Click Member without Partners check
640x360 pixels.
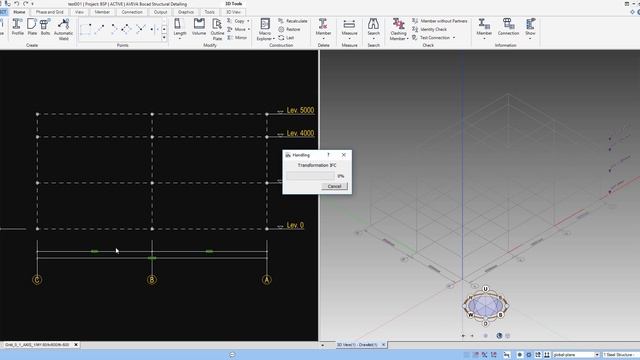(440, 21)
